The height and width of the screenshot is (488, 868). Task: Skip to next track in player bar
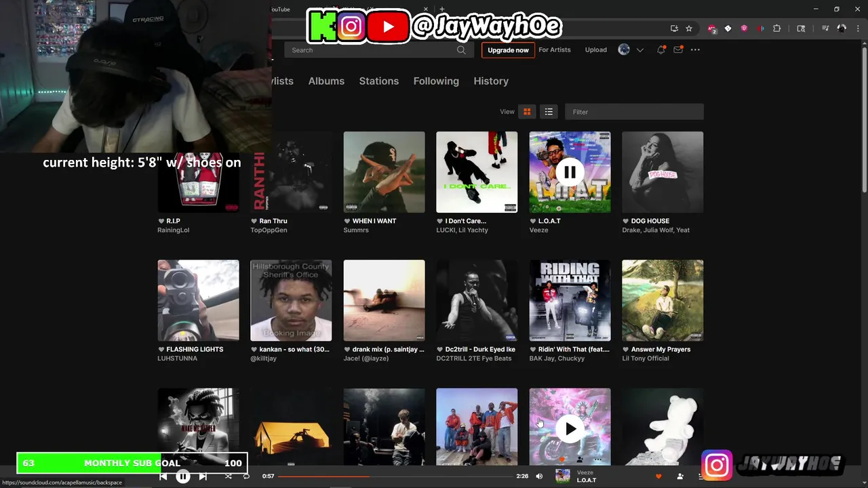[x=203, y=476]
